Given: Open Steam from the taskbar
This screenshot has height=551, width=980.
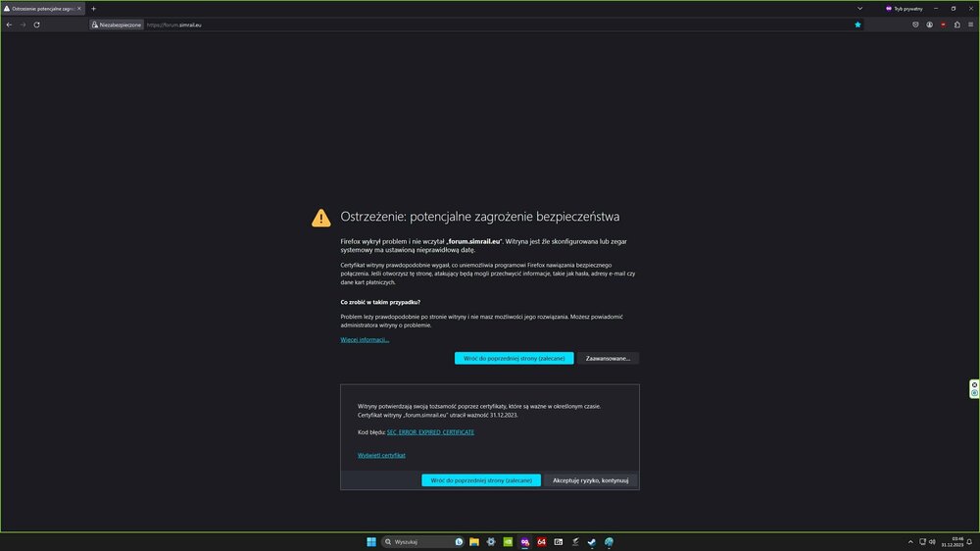Looking at the screenshot, I should pyautogui.click(x=592, y=541).
